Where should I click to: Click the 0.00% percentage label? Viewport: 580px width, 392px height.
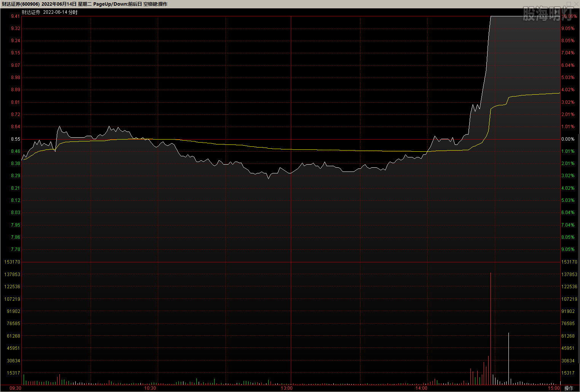568,139
